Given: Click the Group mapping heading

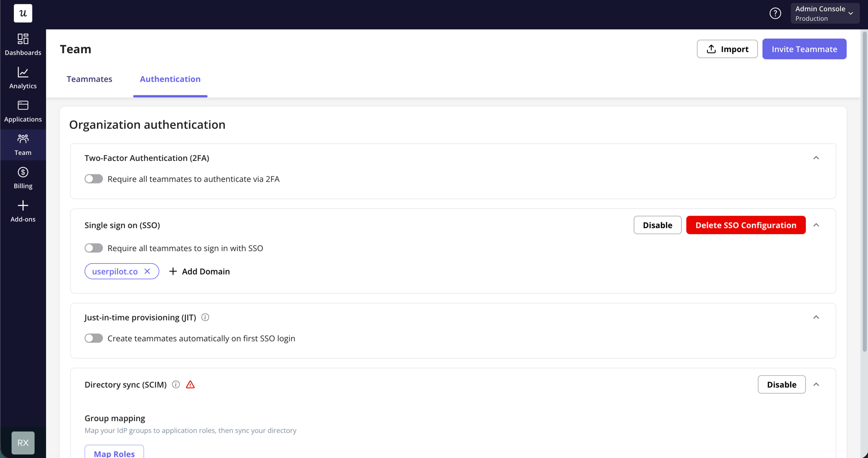Looking at the screenshot, I should pyautogui.click(x=115, y=418).
